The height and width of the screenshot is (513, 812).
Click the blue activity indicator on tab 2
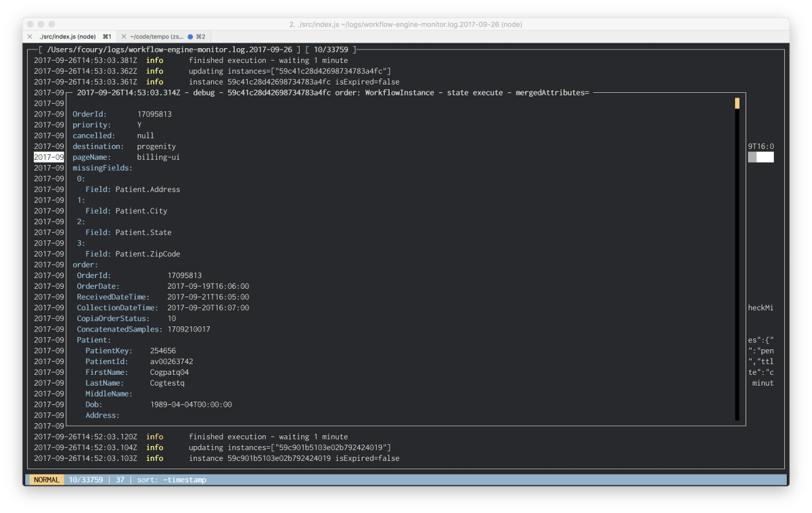[x=191, y=37]
